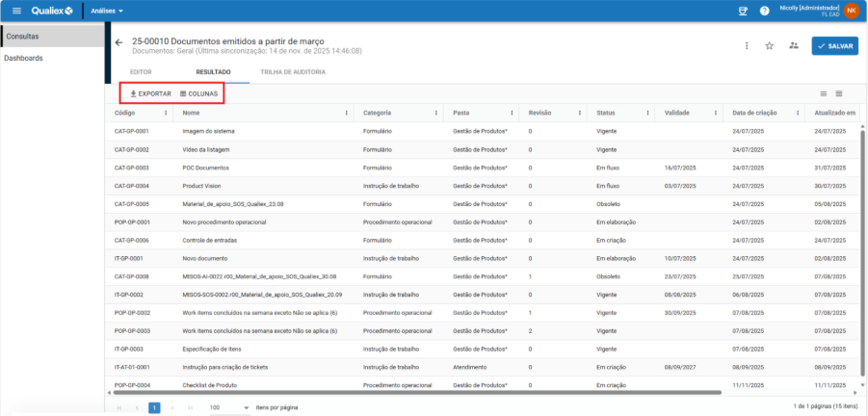The height and width of the screenshot is (416, 868).
Task: Open the NK user avatar
Action: click(x=852, y=11)
